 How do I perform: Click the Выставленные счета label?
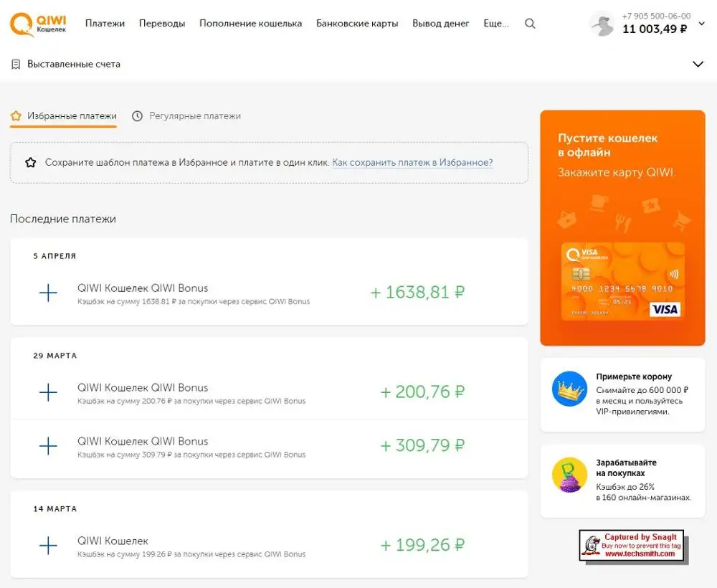tap(74, 64)
